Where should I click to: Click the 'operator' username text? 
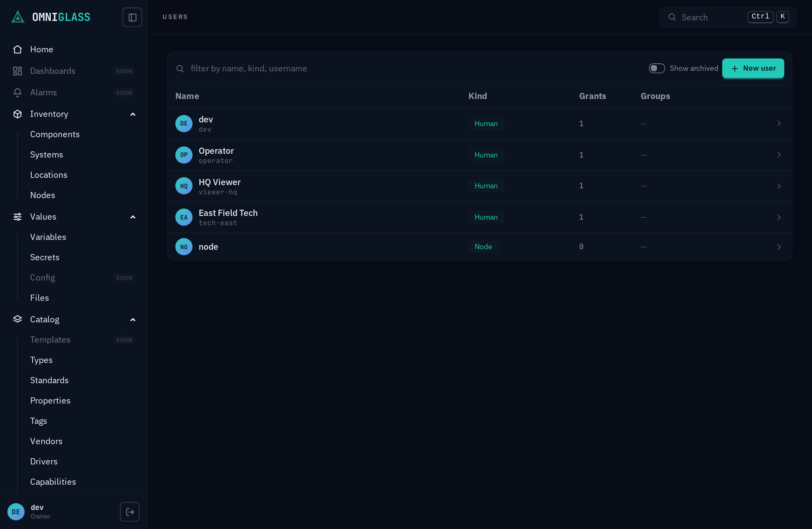pos(216,161)
